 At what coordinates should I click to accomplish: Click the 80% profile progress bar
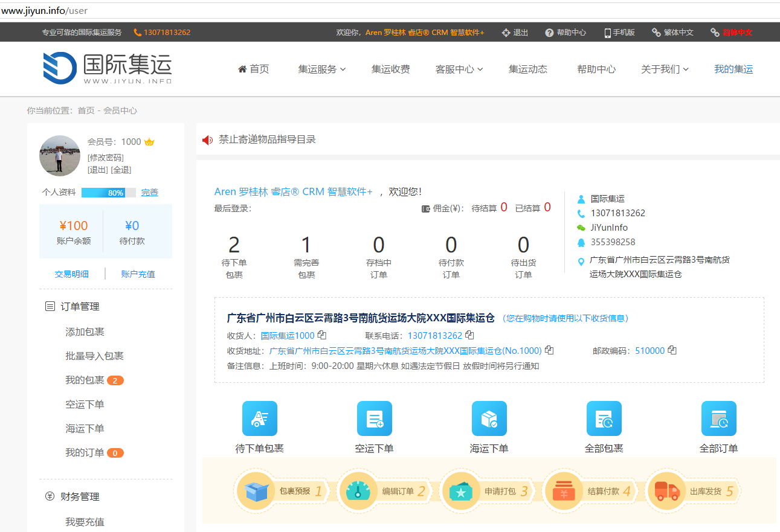[108, 193]
